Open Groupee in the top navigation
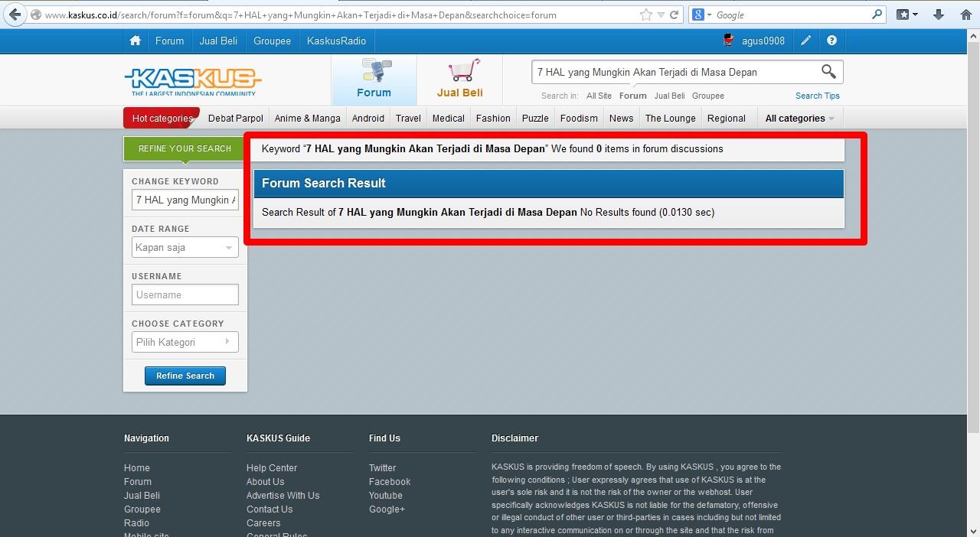Image resolution: width=980 pixels, height=537 pixels. pyautogui.click(x=272, y=41)
